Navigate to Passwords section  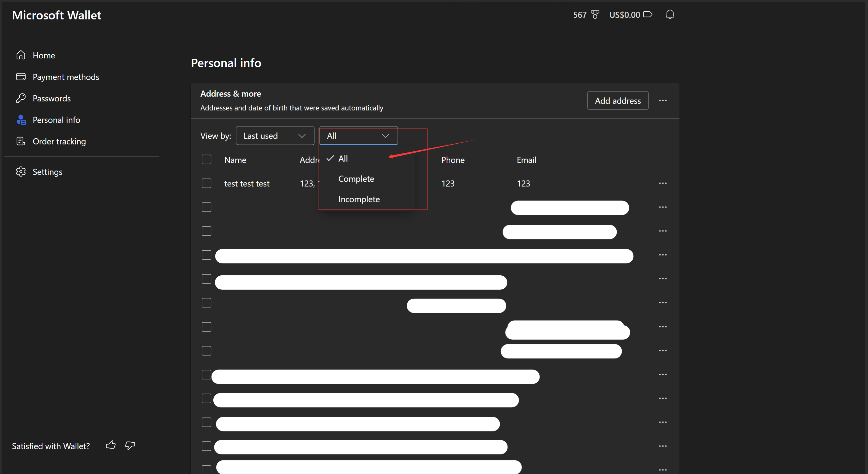click(51, 99)
